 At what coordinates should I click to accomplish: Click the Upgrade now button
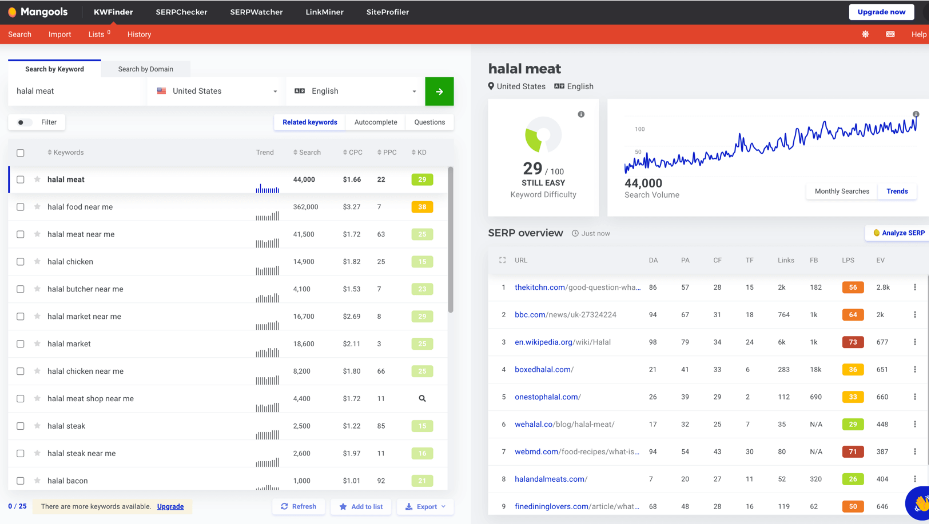[x=880, y=12]
